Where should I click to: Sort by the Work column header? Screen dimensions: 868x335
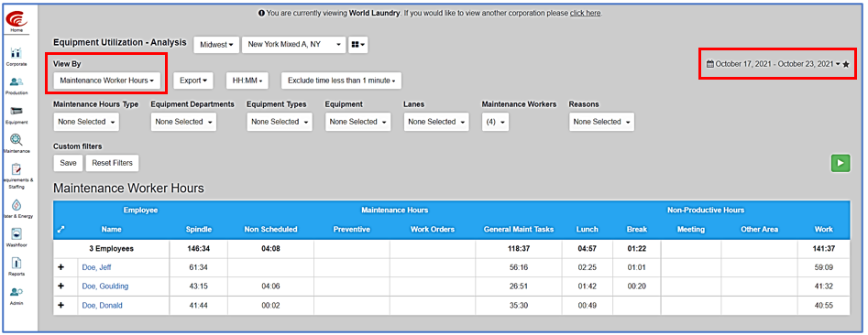coord(824,229)
